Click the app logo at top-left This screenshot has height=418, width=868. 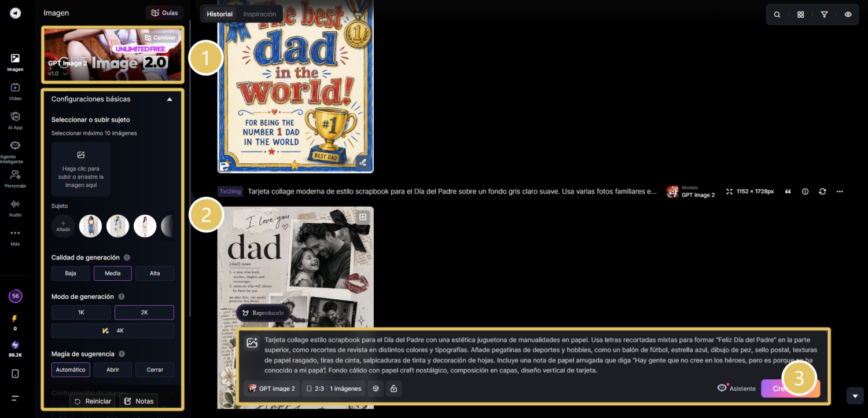[16, 13]
